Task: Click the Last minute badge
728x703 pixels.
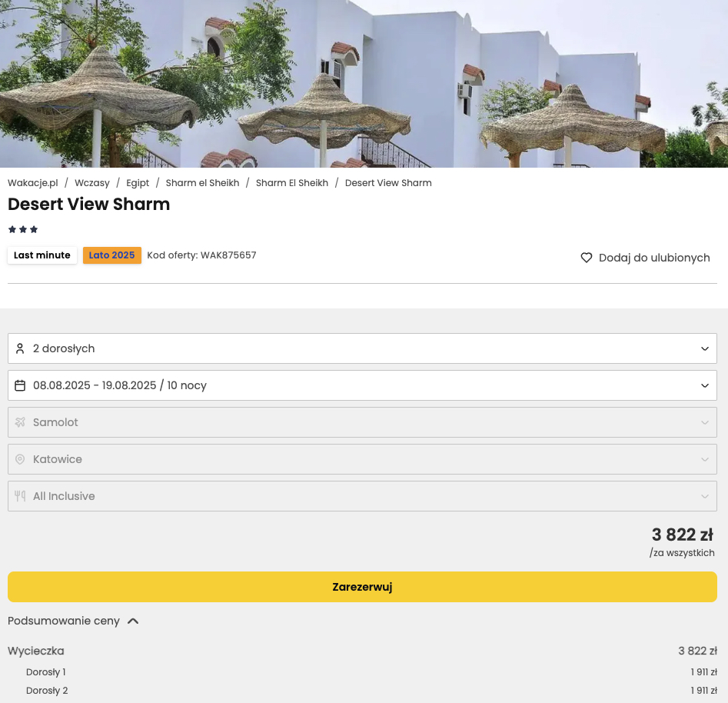Action: (x=42, y=255)
